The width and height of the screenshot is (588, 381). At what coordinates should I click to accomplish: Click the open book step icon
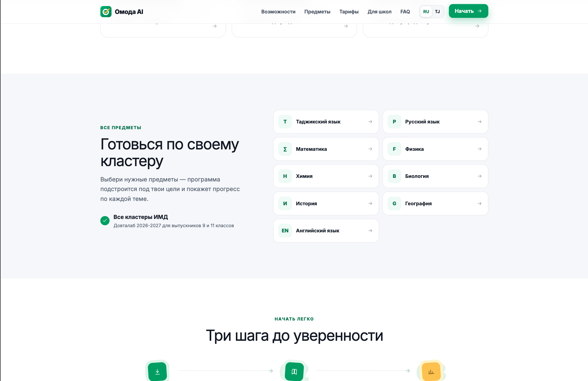tap(294, 371)
